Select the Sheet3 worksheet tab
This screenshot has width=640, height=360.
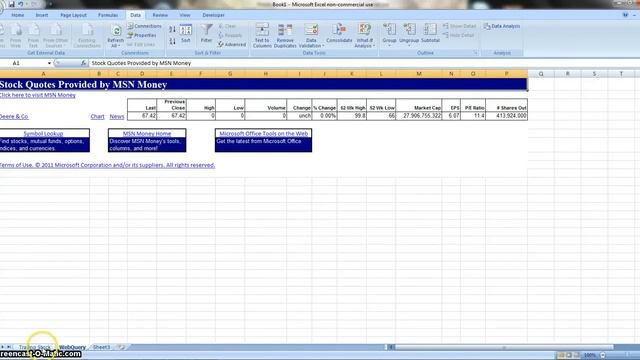pos(101,347)
